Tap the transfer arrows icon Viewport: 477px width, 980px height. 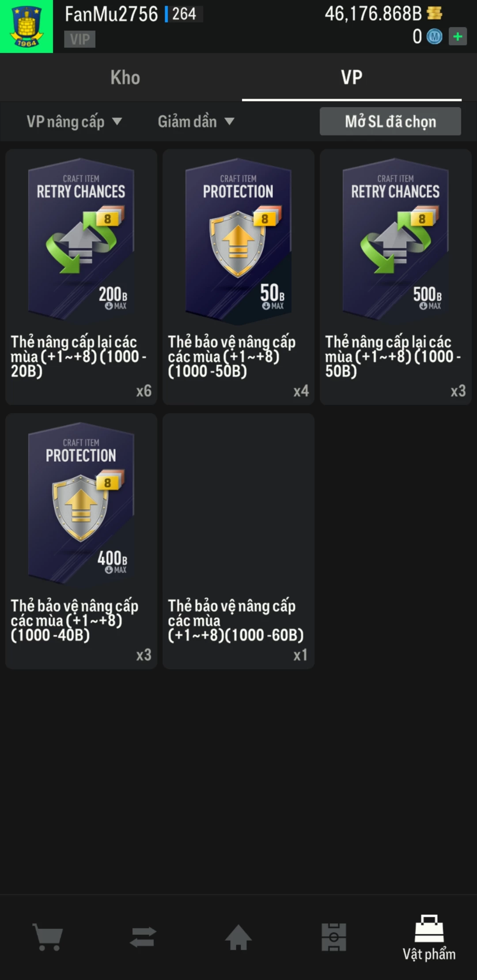pos(143,937)
